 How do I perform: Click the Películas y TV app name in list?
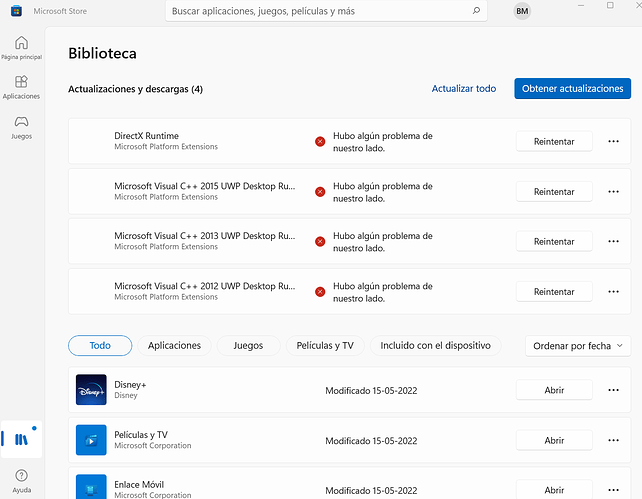141,435
